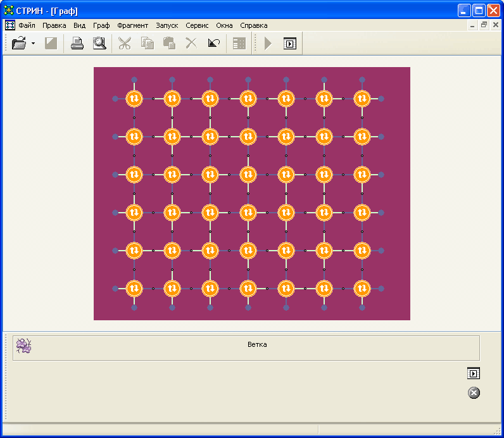Open the Фрагмент menu

pos(132,25)
